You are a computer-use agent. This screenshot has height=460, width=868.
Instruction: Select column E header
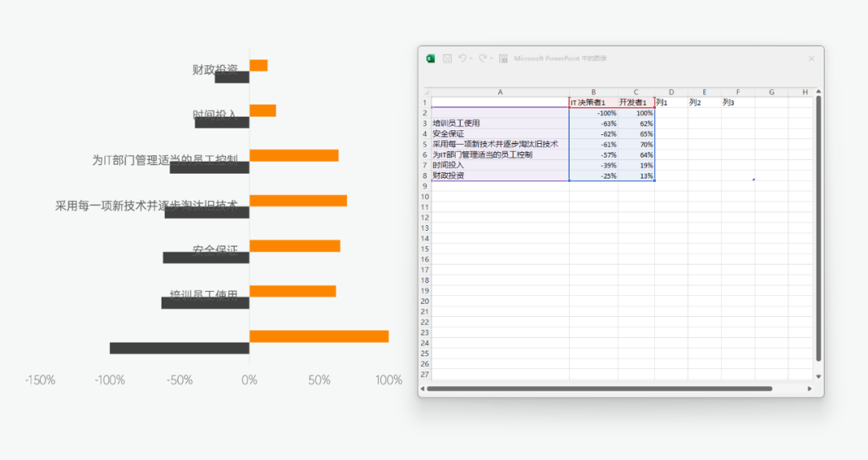705,92
